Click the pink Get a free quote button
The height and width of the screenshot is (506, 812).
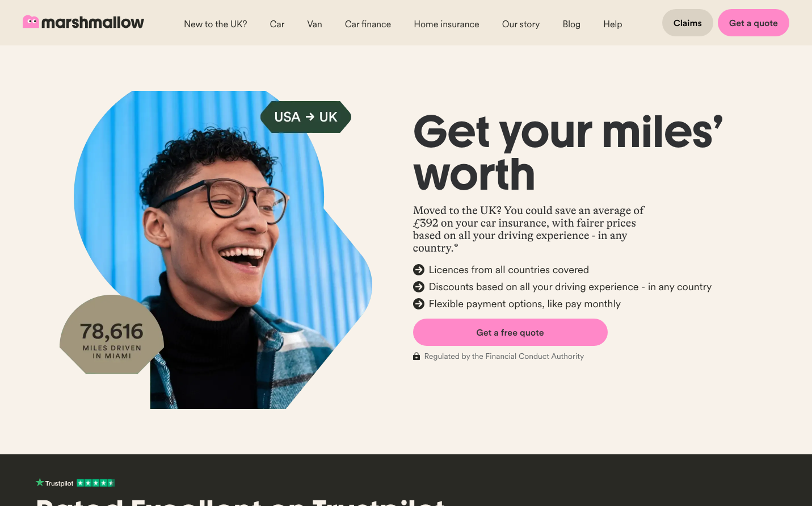510,332
